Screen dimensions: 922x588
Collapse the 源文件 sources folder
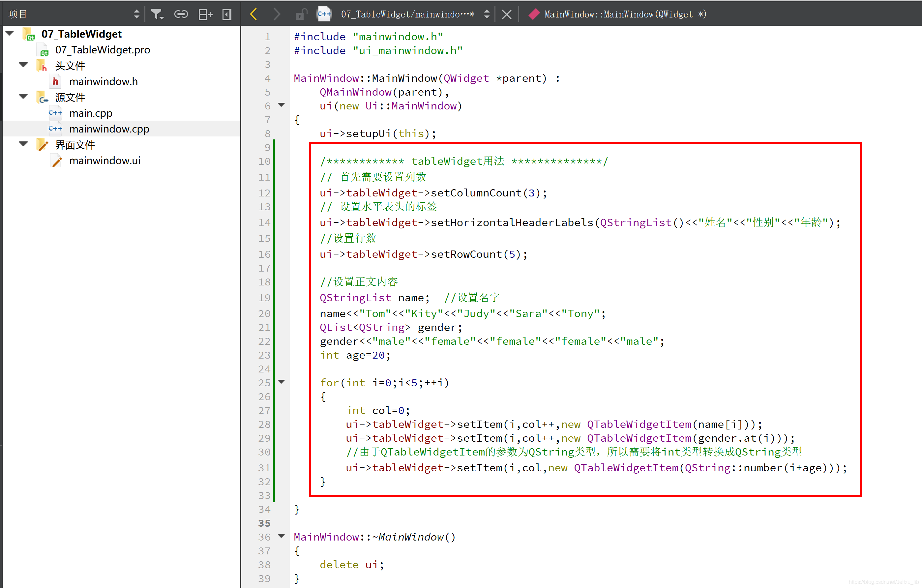(23, 97)
